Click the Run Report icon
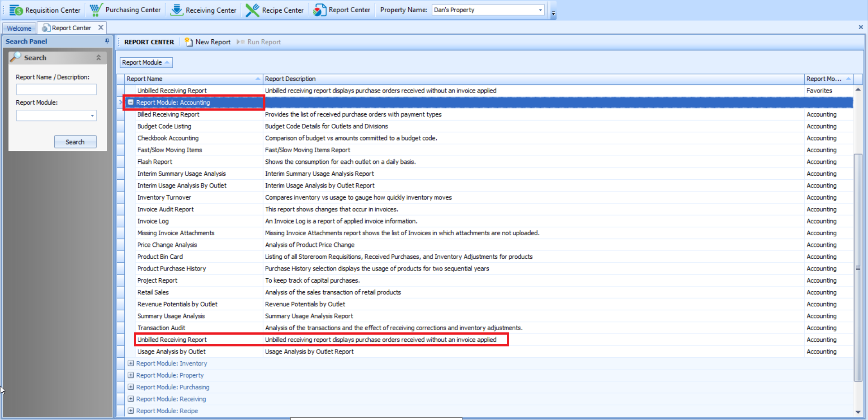This screenshot has width=868, height=420. [241, 42]
